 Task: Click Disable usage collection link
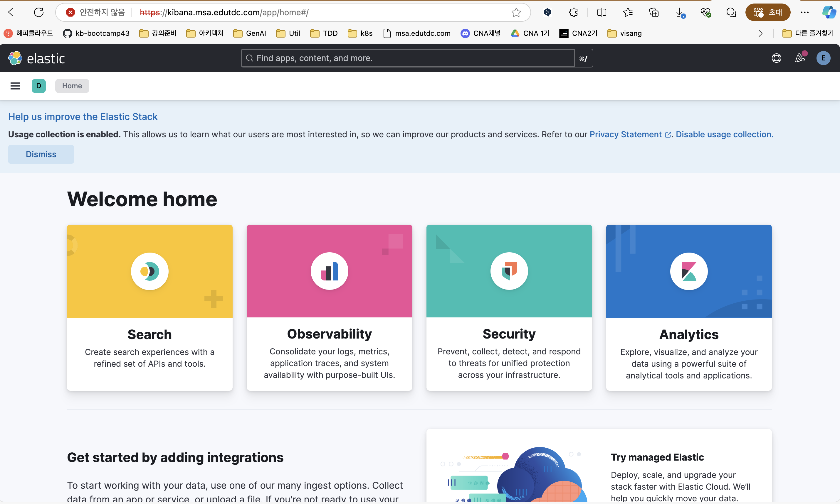(724, 134)
